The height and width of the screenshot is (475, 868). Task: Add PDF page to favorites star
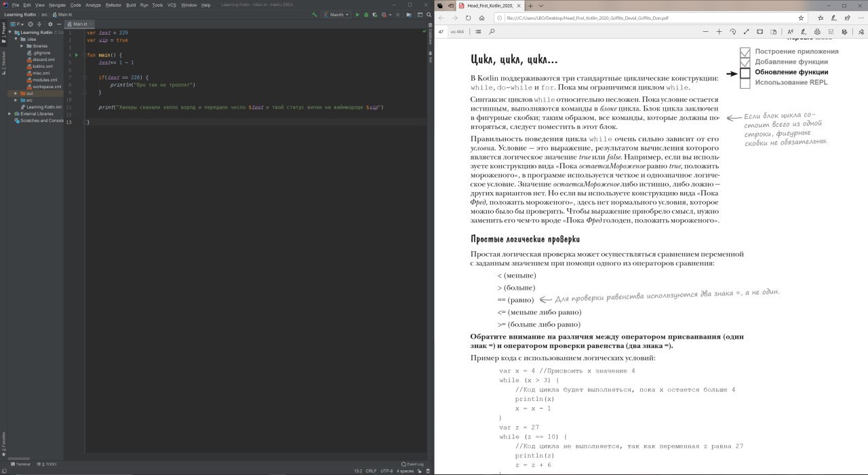[x=802, y=18]
